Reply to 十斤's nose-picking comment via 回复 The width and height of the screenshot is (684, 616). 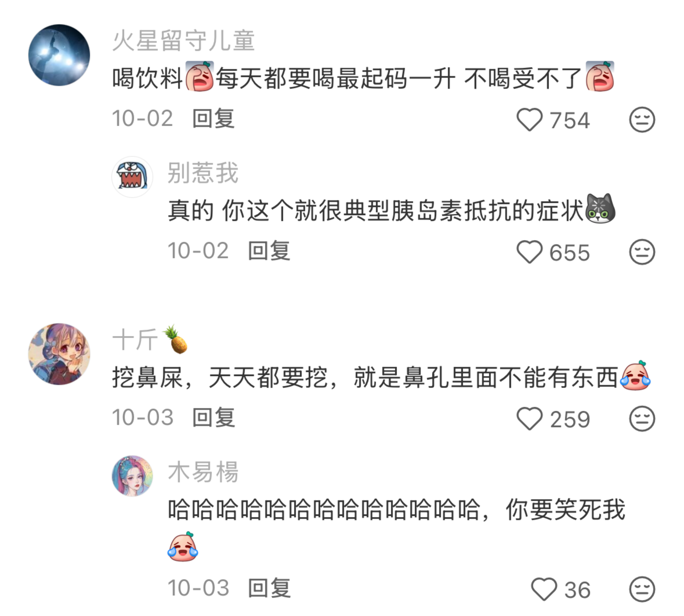[x=213, y=418]
